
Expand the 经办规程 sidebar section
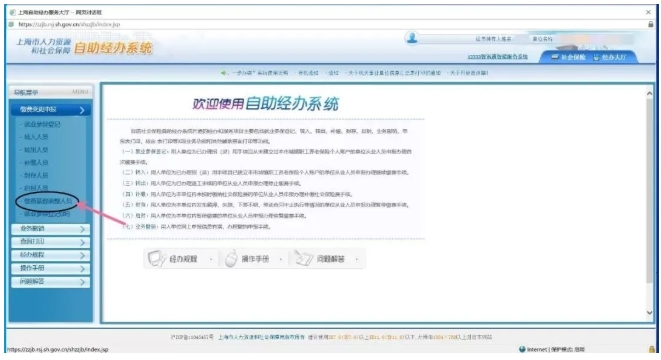50,255
